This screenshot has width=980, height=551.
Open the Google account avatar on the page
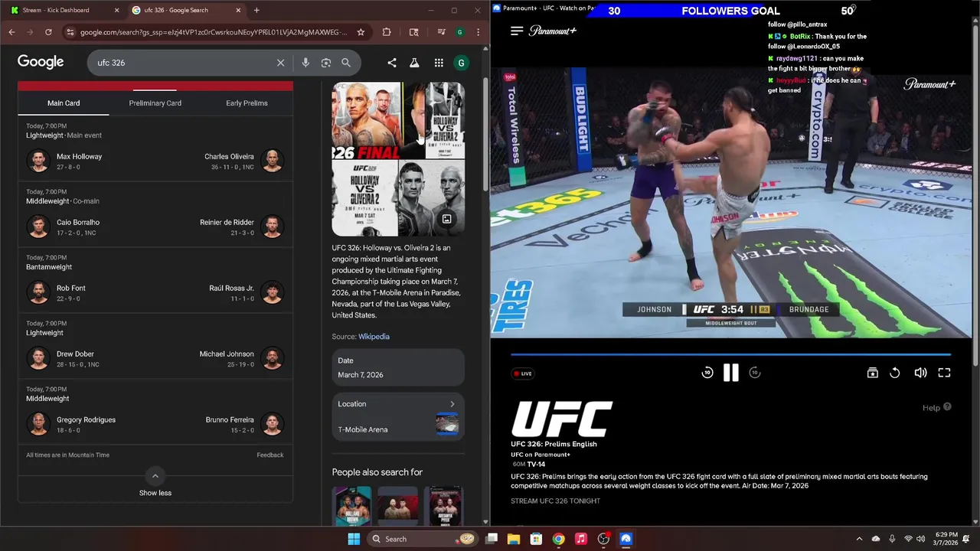461,63
